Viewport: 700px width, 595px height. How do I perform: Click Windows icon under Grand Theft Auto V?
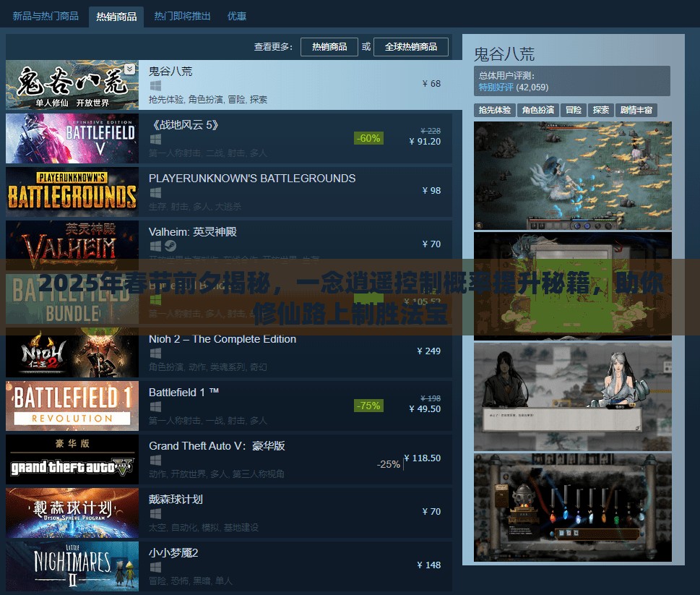pos(155,461)
